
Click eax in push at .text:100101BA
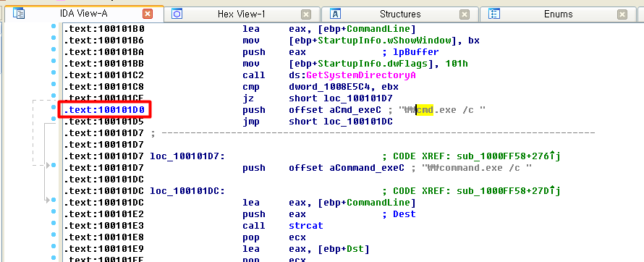(297, 52)
